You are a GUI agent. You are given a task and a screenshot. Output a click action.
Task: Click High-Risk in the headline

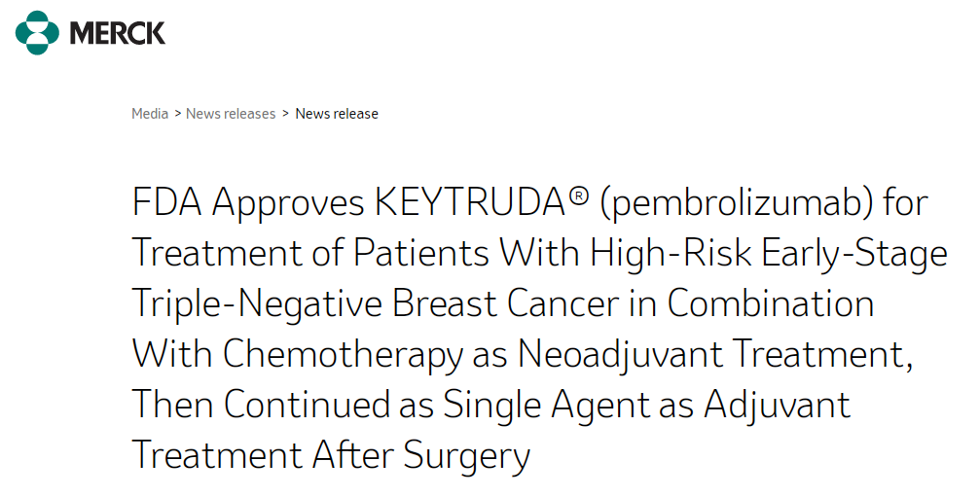(670, 254)
